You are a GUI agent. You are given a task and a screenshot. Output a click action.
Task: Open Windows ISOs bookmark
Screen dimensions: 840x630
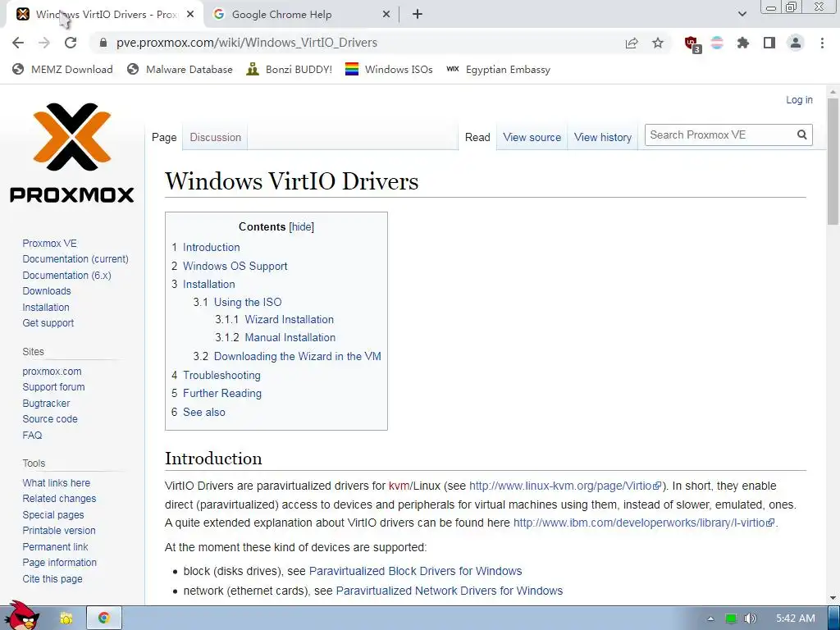coord(389,69)
